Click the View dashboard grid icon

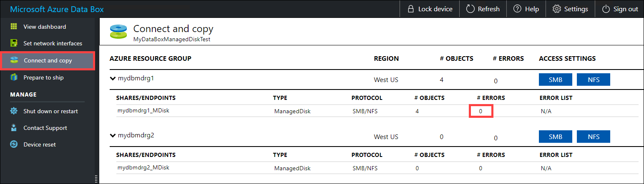coord(14,27)
